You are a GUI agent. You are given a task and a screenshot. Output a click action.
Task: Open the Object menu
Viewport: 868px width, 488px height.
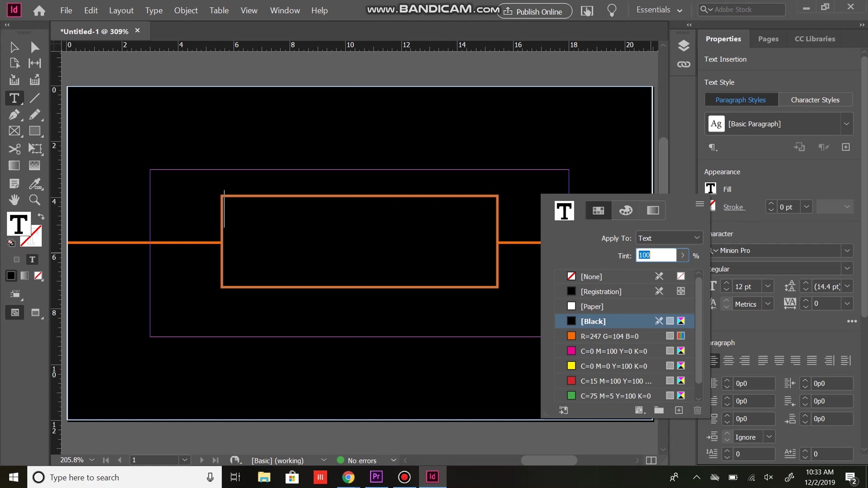(x=186, y=10)
